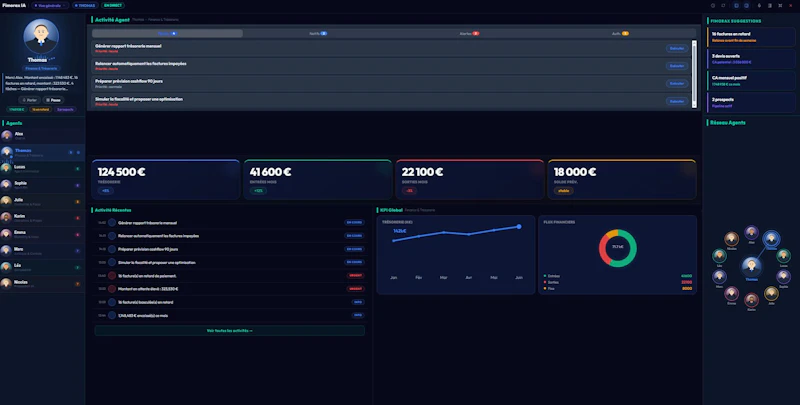Open the '2 prospects' suggestion card
The image size is (800, 405).
pos(751,103)
